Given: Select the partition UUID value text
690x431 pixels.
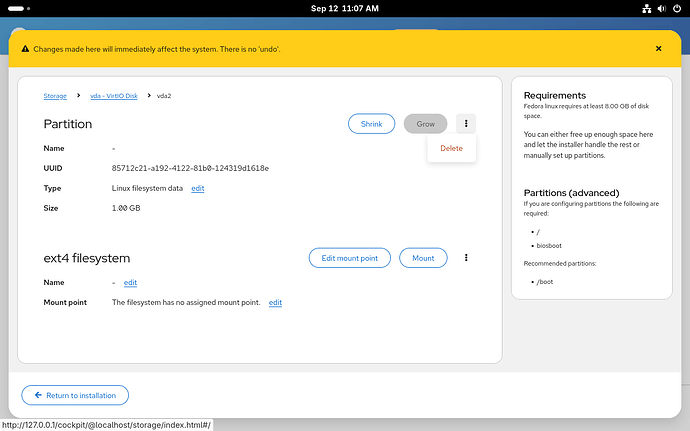Looking at the screenshot, I should click(x=190, y=168).
